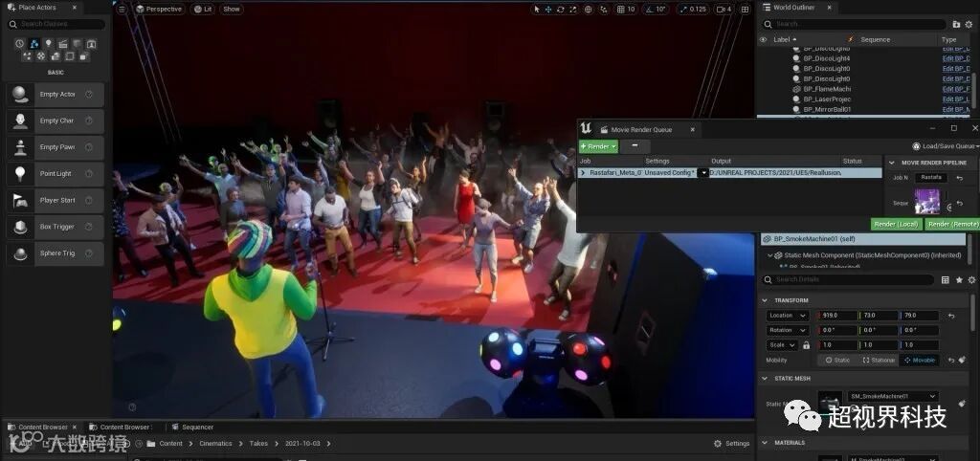Remove job with the minus button
Viewport: 980px width, 461px height.
click(635, 146)
